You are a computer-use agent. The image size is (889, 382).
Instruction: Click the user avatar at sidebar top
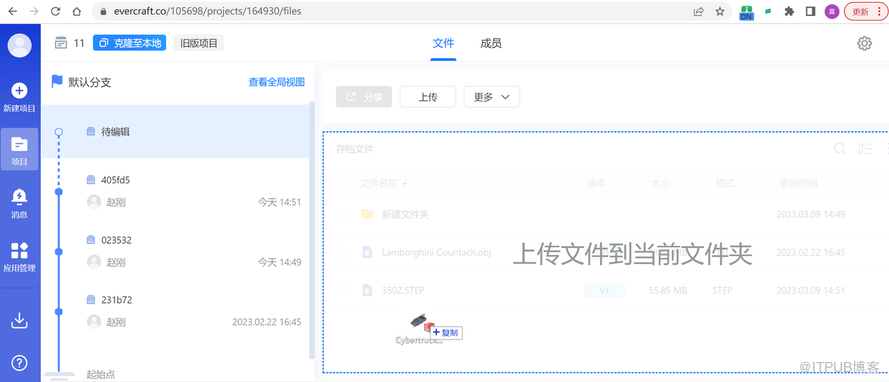pyautogui.click(x=19, y=45)
